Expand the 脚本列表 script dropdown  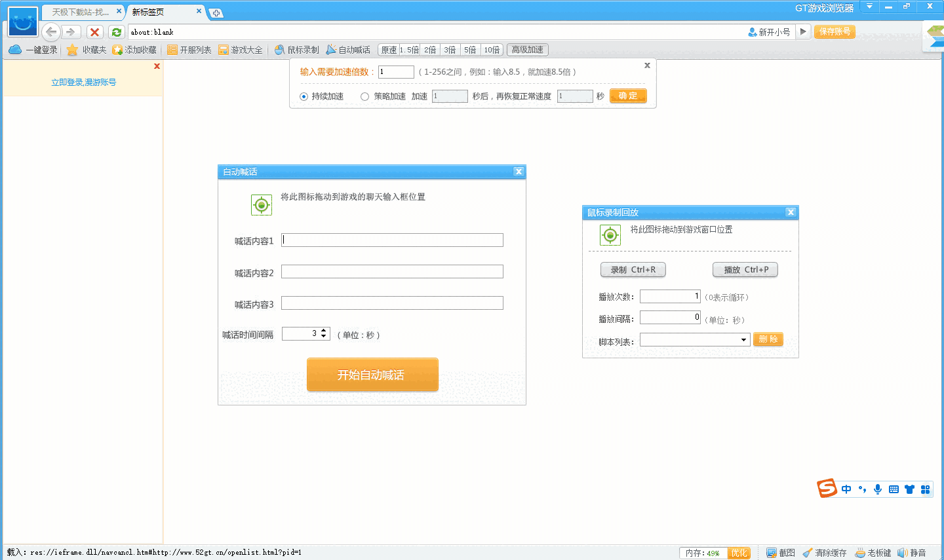pyautogui.click(x=743, y=340)
